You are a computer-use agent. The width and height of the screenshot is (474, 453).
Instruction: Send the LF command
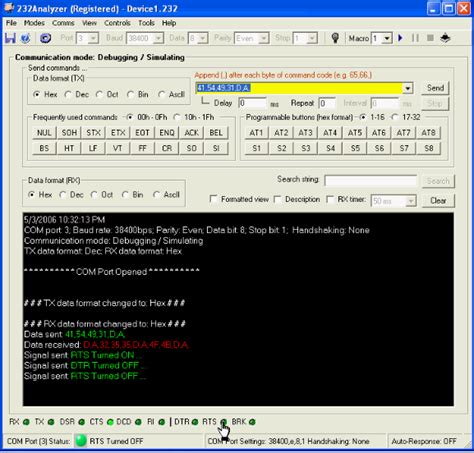(93, 148)
